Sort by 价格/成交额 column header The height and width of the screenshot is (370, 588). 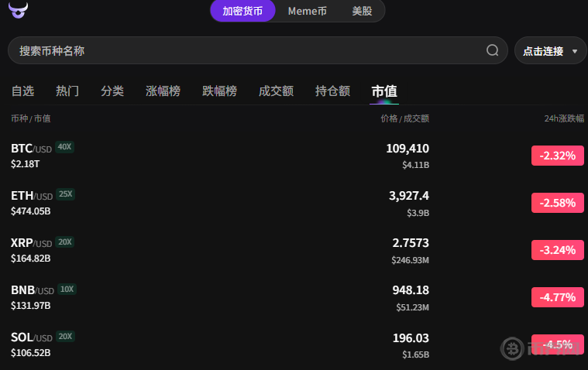click(404, 118)
